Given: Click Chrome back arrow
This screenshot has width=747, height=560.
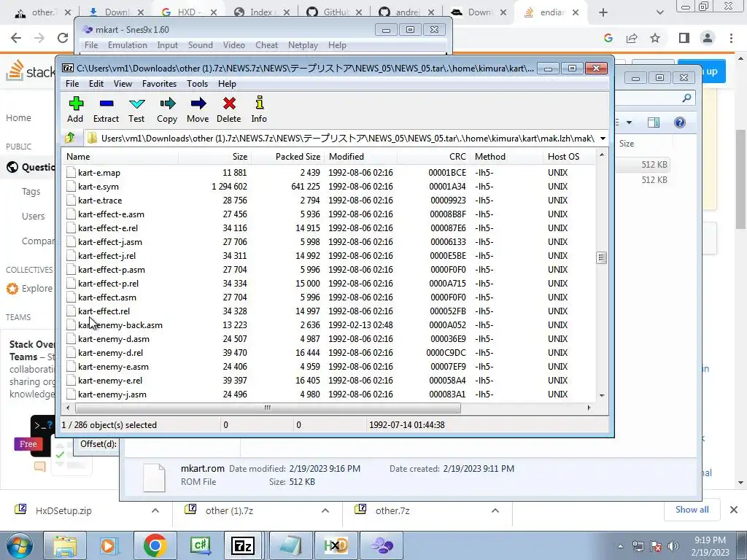Looking at the screenshot, I should tap(16, 38).
